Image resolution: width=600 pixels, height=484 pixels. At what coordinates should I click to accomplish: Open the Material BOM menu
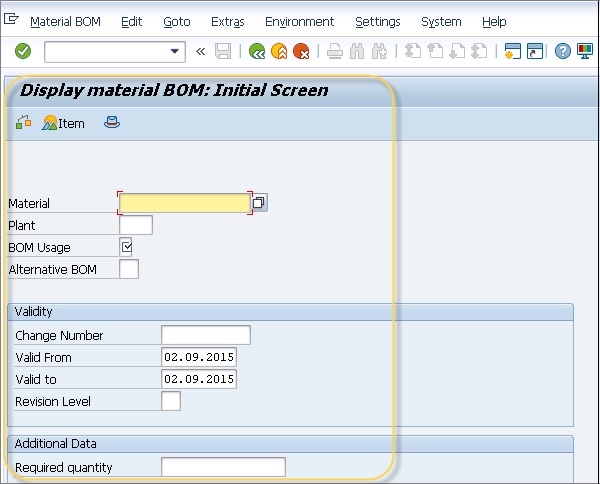65,22
